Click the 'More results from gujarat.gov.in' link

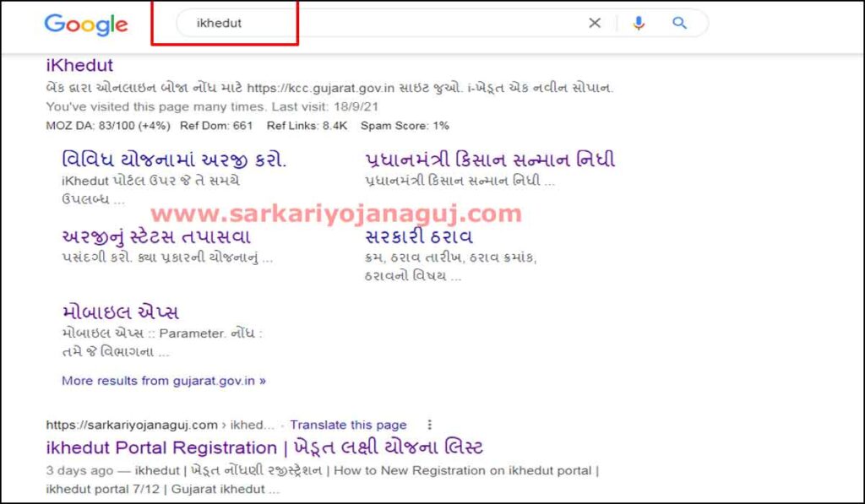tap(162, 381)
